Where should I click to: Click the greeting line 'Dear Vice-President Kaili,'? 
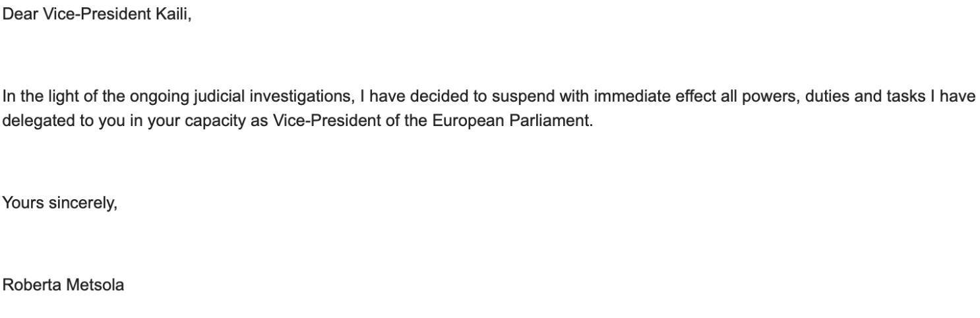(97, 15)
